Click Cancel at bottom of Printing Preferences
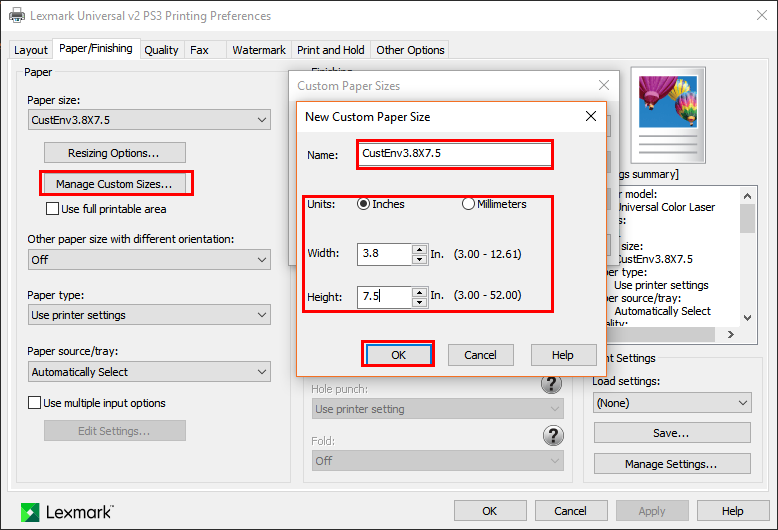 571,511
